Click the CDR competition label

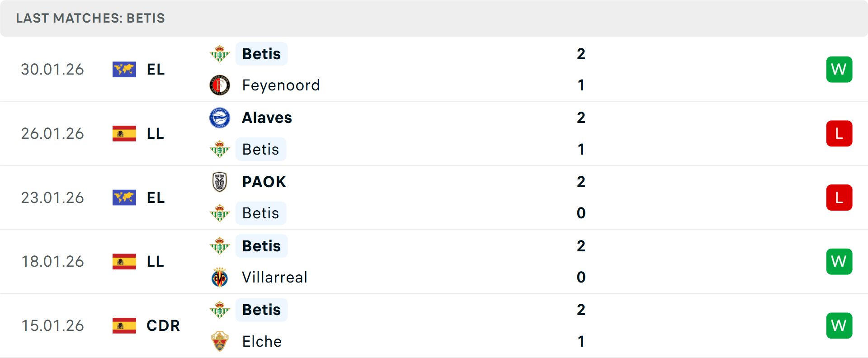click(x=163, y=325)
